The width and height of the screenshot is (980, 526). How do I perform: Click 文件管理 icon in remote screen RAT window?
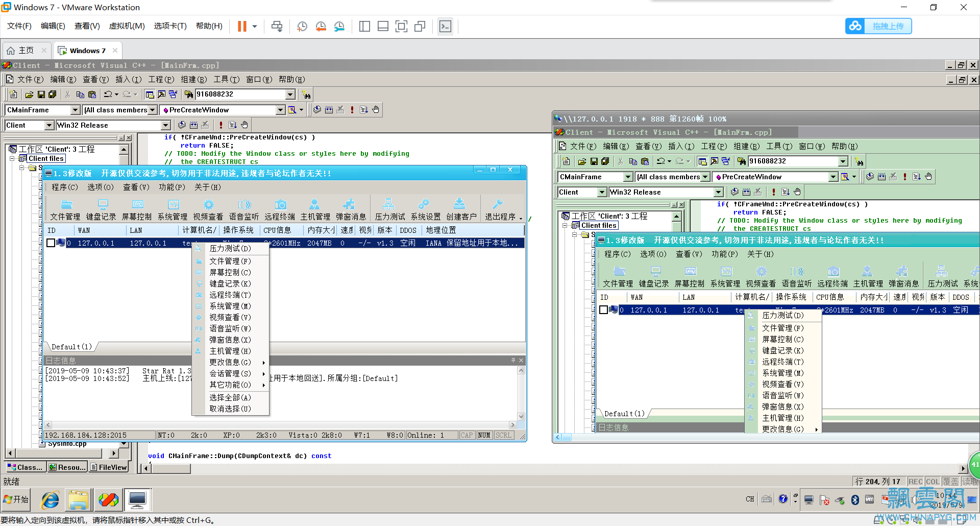pyautogui.click(x=618, y=277)
